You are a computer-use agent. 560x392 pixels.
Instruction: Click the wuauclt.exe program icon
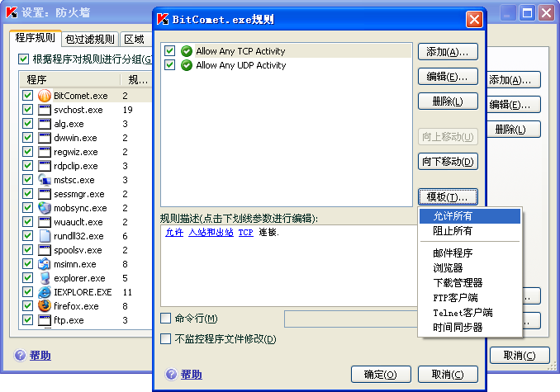(x=45, y=222)
